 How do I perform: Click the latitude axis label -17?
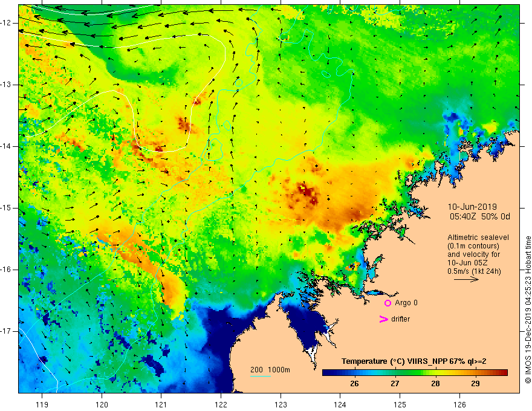tap(7, 331)
